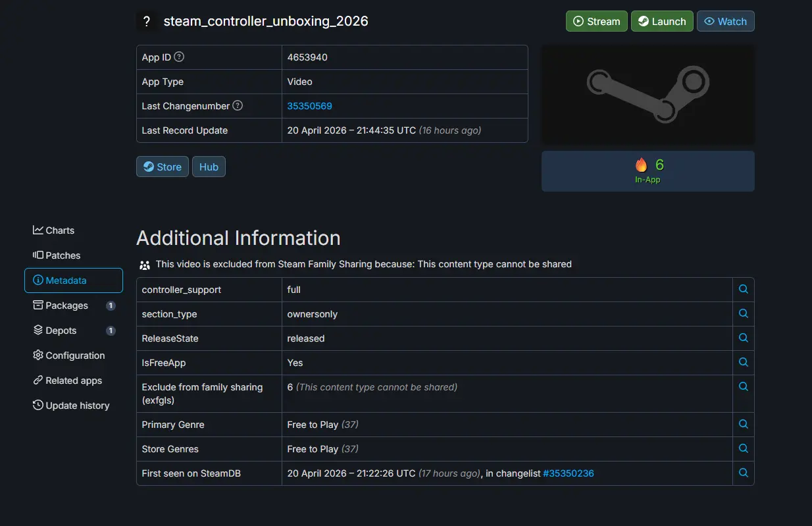The width and height of the screenshot is (812, 526).
Task: Open changenumber 35350569 link
Action: click(309, 106)
